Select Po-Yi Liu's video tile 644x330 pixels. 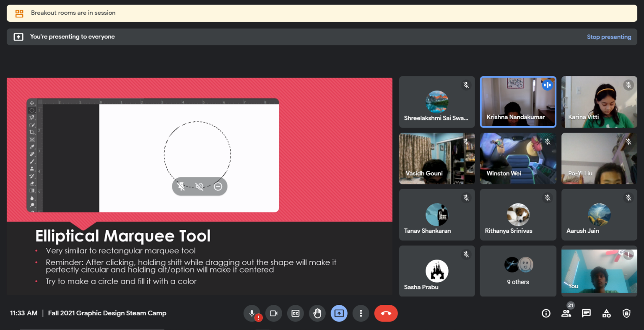pos(599,159)
